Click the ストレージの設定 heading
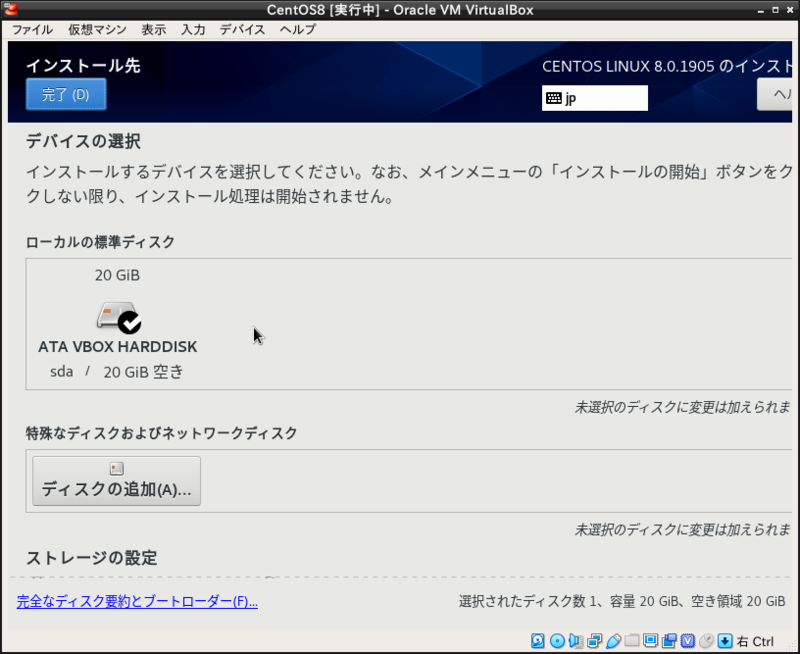 coord(92,558)
